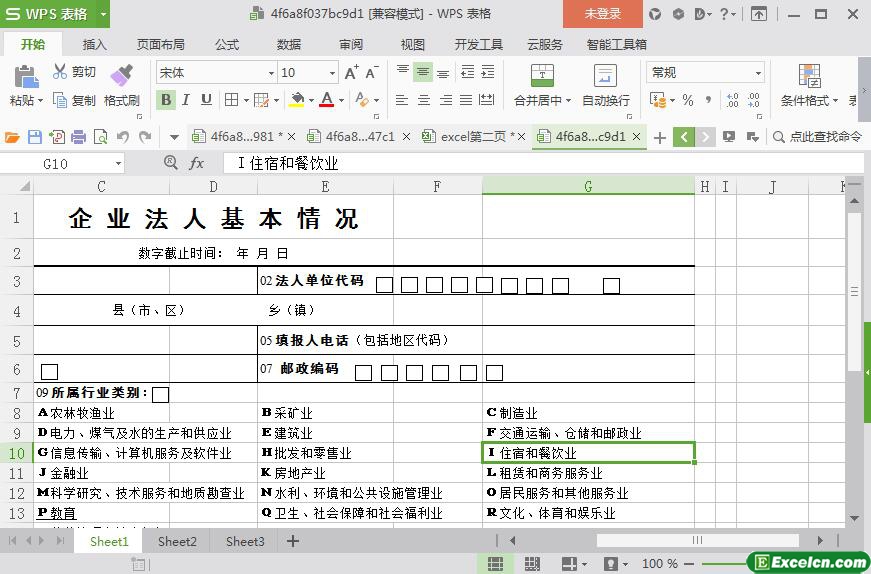
Task: Click the save icon in quick toolbar
Action: point(35,137)
